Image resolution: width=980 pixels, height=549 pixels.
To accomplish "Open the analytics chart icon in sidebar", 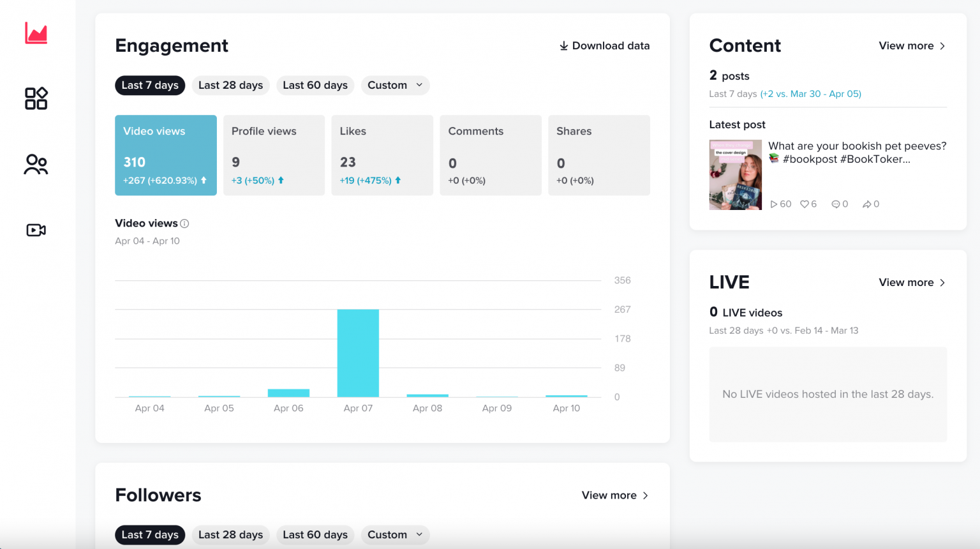I will point(36,33).
